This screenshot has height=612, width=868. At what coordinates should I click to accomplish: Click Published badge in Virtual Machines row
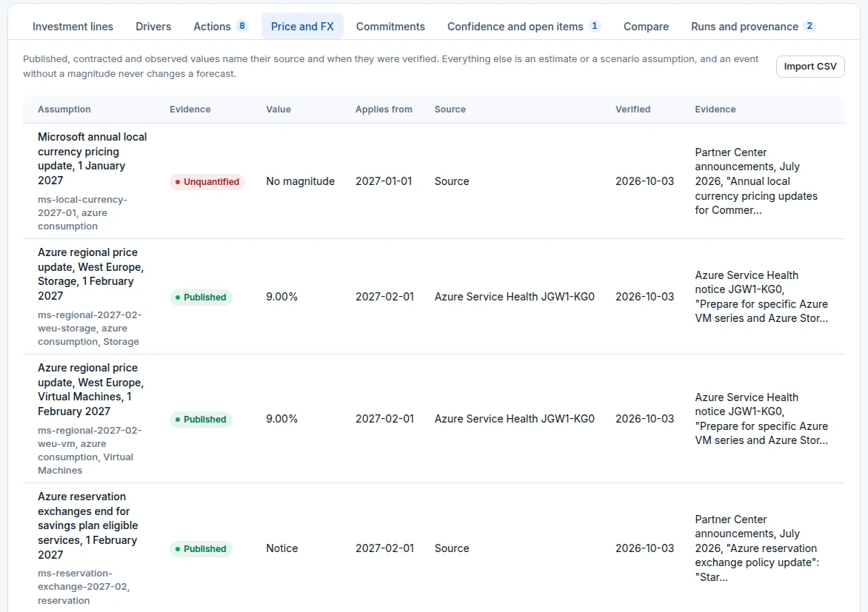(x=201, y=420)
